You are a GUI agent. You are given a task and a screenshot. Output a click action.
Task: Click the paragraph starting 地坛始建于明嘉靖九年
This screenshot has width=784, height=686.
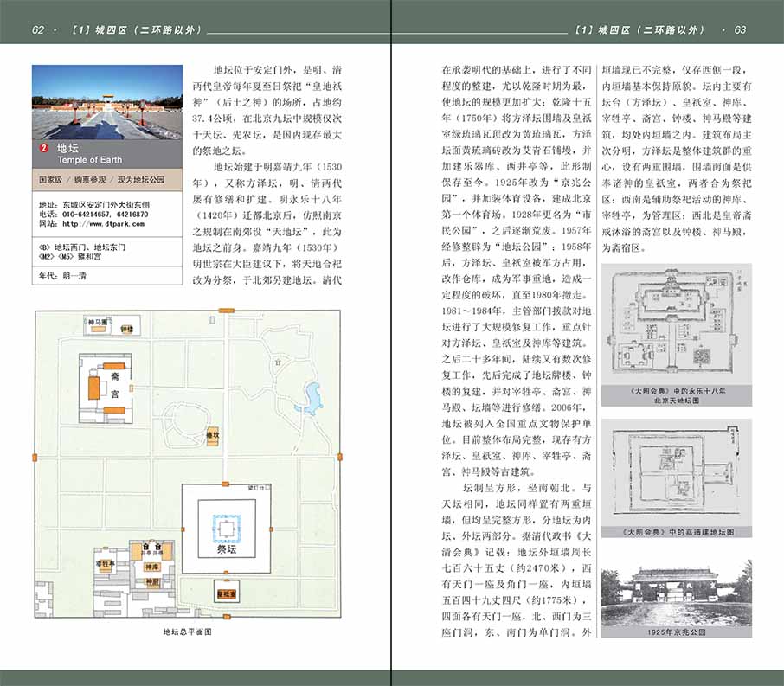click(x=267, y=223)
